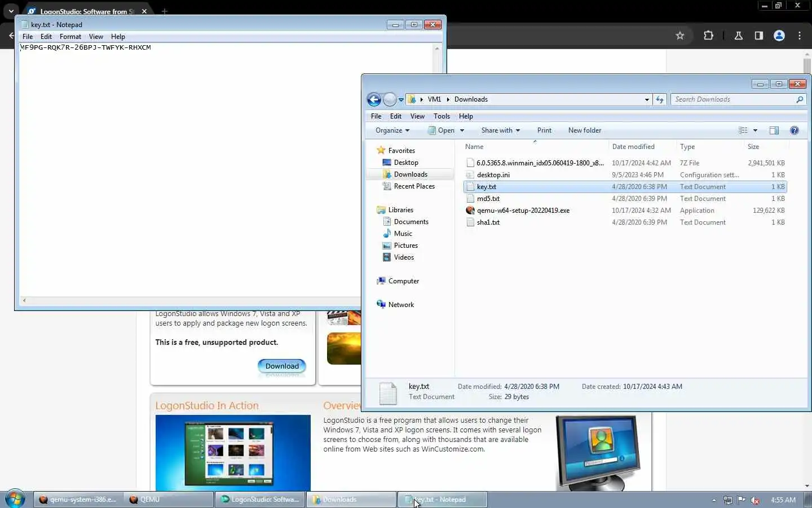Open the Help menu in Explorer

pyautogui.click(x=466, y=116)
